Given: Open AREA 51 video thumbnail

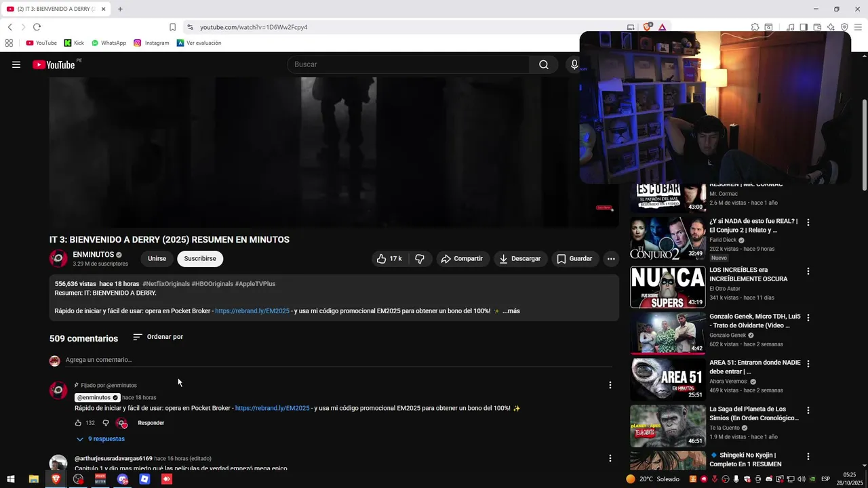Looking at the screenshot, I should [x=668, y=380].
